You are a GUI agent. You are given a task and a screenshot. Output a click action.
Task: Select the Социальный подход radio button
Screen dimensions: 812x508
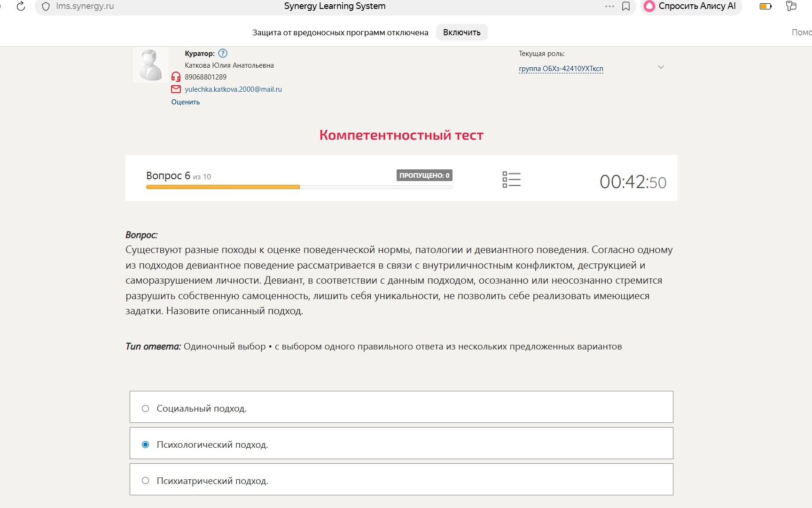[146, 408]
